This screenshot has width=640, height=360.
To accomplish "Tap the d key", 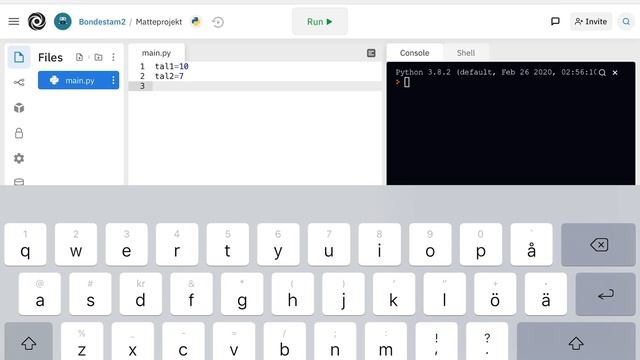I will (x=141, y=294).
